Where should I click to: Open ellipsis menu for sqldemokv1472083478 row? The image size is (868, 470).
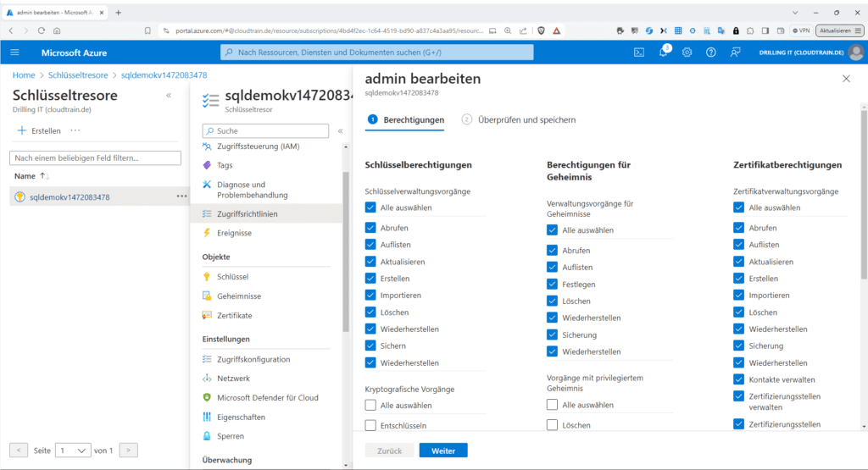pyautogui.click(x=181, y=196)
